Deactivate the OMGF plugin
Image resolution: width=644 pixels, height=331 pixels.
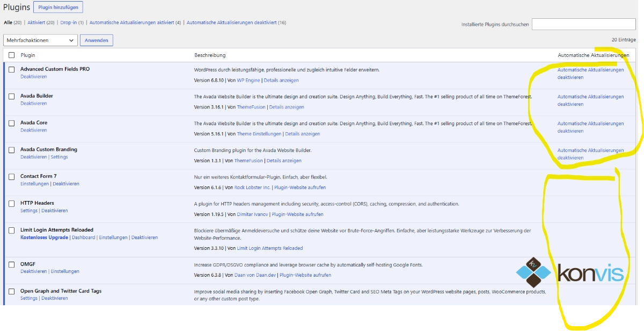click(x=34, y=271)
